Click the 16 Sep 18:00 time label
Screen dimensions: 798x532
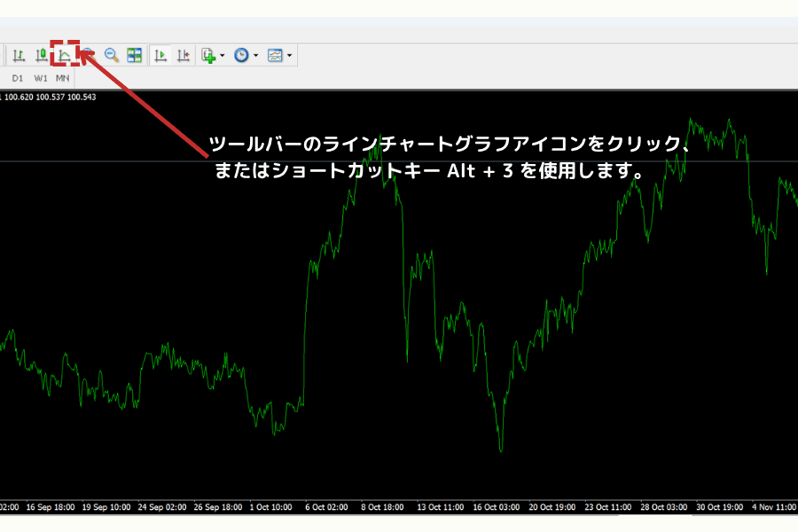pyautogui.click(x=51, y=507)
